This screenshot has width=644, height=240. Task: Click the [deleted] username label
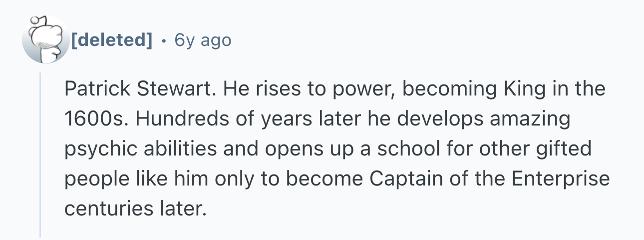[x=111, y=40]
